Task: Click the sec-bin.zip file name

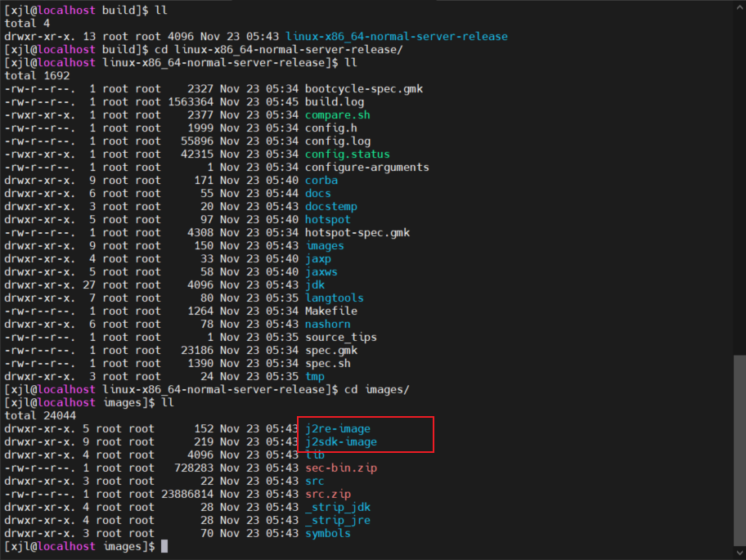Action: [341, 468]
